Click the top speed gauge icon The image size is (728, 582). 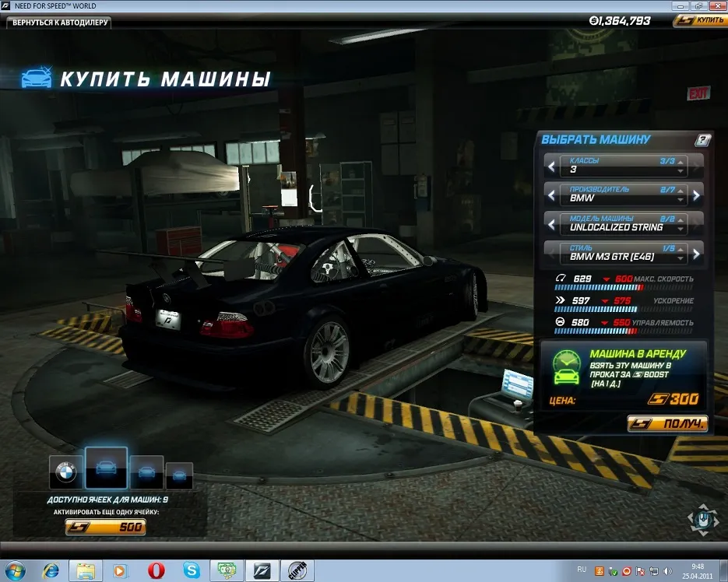click(x=561, y=279)
